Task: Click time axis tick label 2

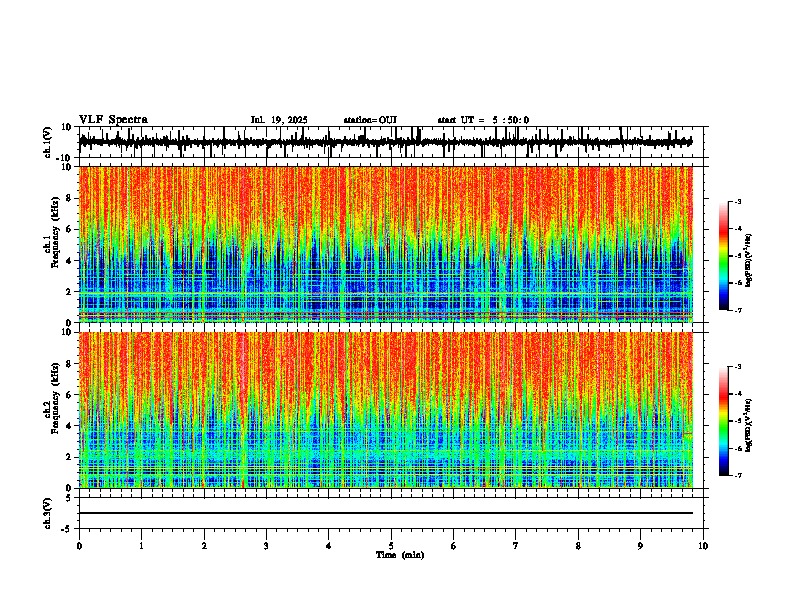Action: coord(204,546)
